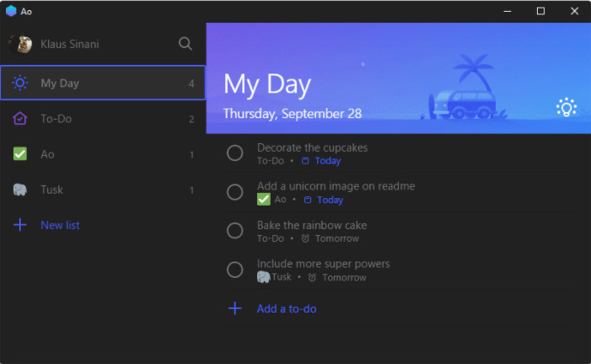Click the Thursday, September 28 date
This screenshot has width=591, height=364.
click(x=293, y=114)
